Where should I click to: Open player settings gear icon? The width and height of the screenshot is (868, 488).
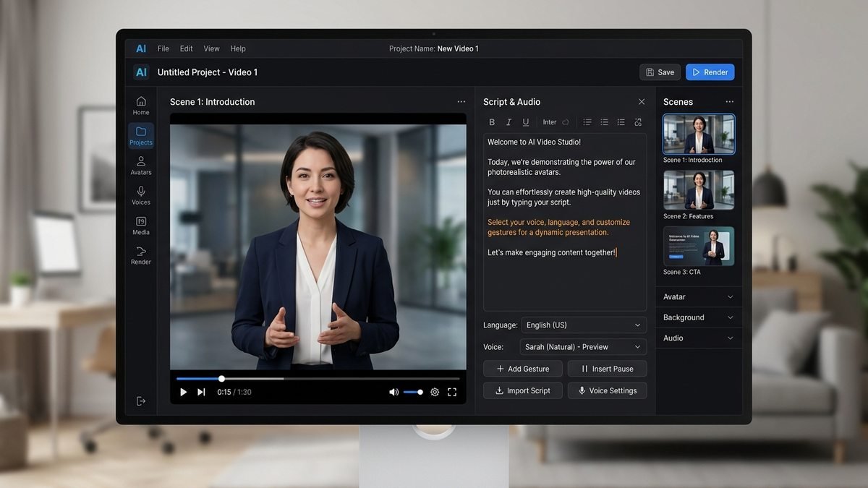[435, 392]
